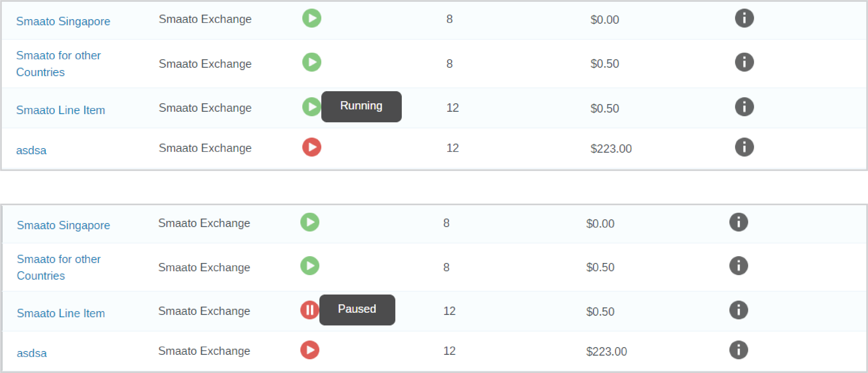Toggle green running status of top Smaato Line Item
The height and width of the screenshot is (373, 868).
(x=311, y=107)
